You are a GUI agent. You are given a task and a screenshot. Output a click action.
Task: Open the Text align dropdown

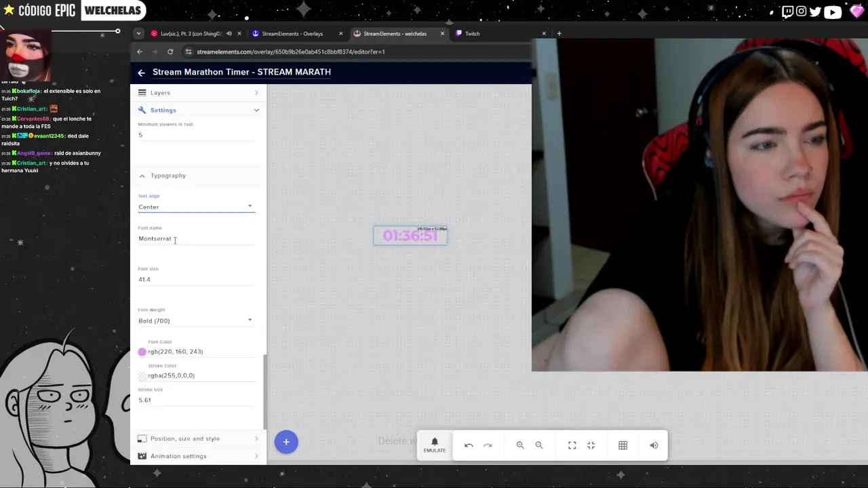click(x=196, y=207)
